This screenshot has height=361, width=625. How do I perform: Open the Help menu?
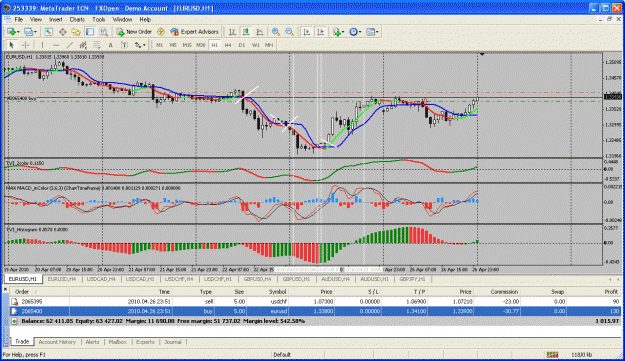coord(145,20)
